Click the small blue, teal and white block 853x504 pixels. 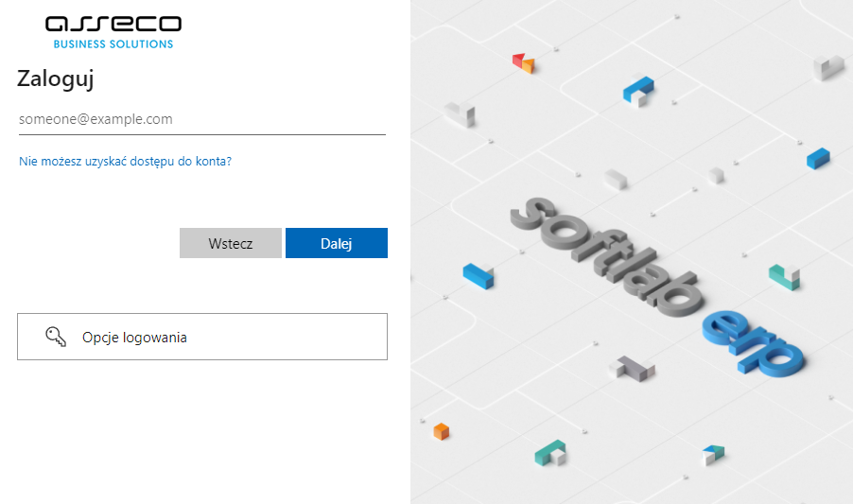pos(713,455)
